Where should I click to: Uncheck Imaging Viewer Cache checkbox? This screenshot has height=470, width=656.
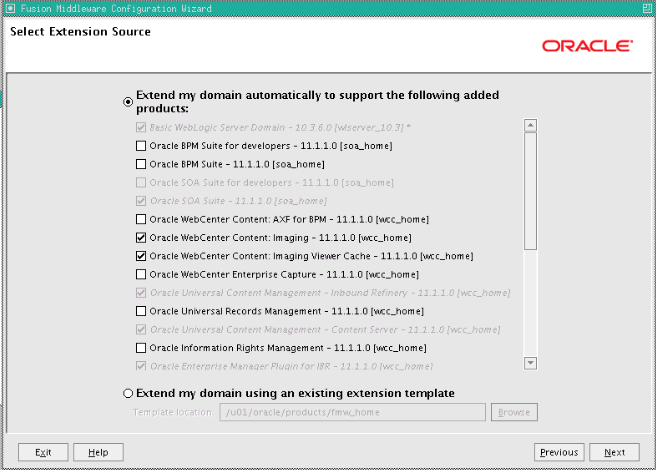tap(141, 256)
